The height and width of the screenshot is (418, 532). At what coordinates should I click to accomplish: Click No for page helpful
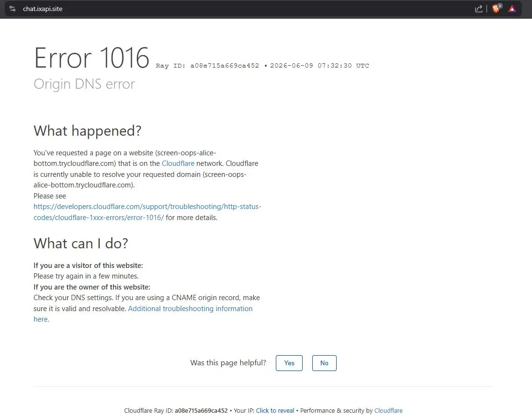(x=324, y=363)
